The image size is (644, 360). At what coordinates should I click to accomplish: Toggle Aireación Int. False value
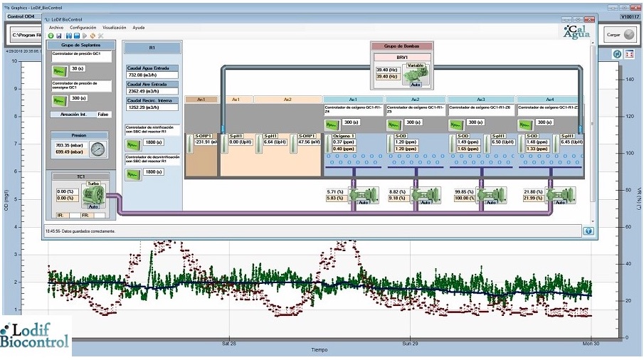click(103, 115)
